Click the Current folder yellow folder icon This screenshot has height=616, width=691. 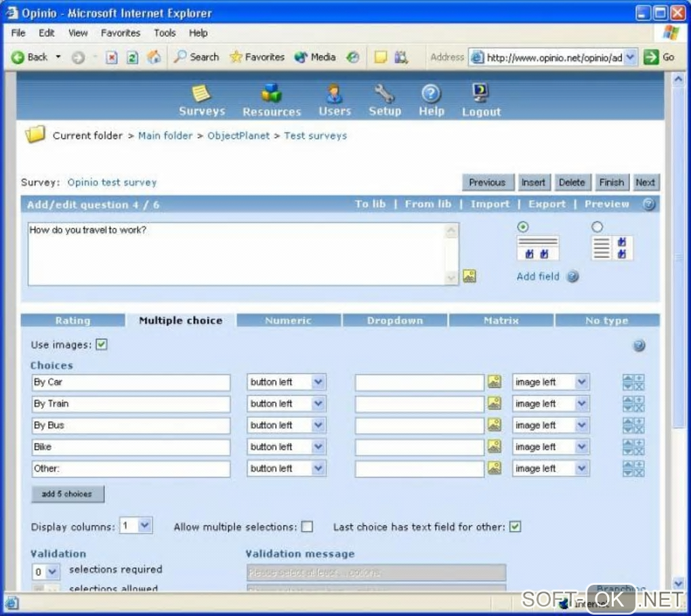coord(35,134)
